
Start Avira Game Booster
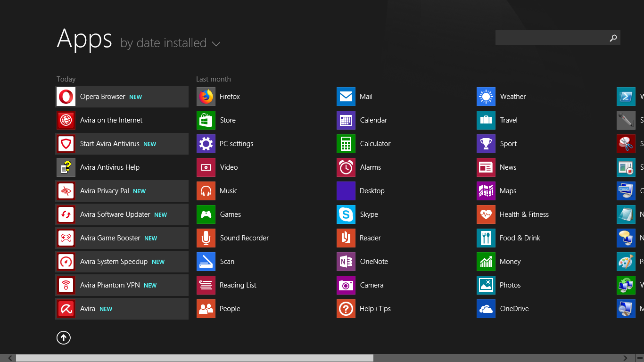click(122, 238)
